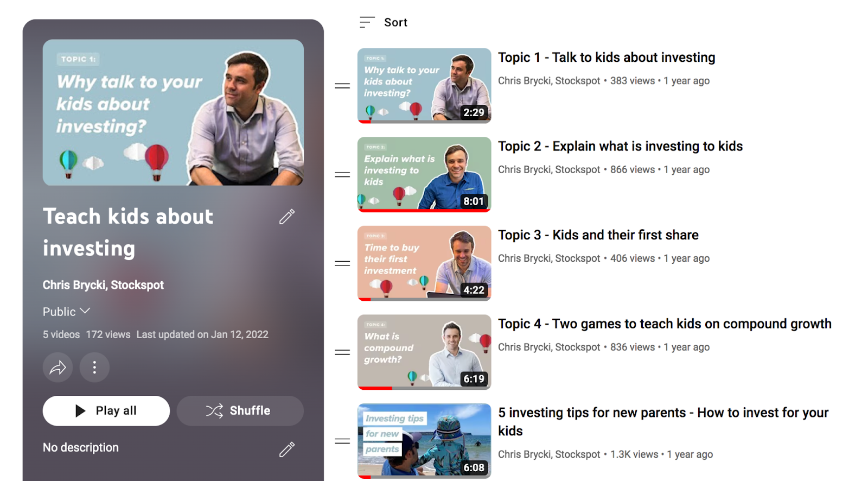The image size is (868, 481).
Task: Open the three-dot more actions menu
Action: click(94, 368)
